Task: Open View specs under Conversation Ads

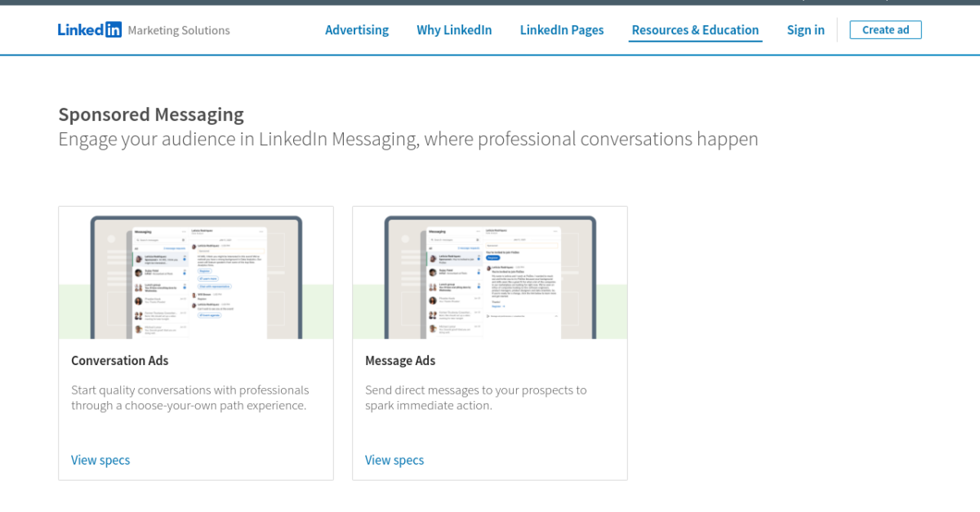Action: (x=100, y=460)
